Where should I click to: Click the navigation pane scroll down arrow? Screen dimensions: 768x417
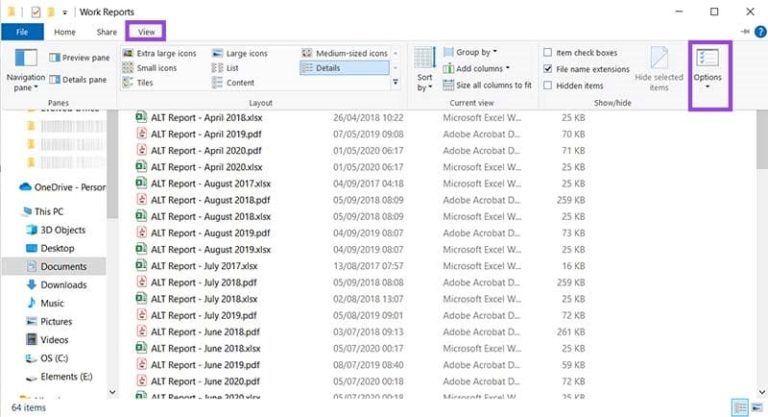112,392
